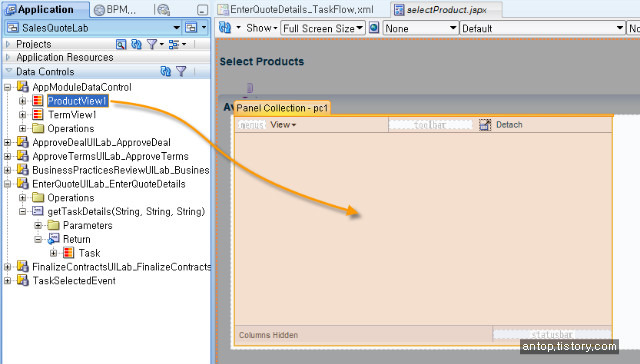
Task: Open the Show menu in editor toolbar
Action: click(x=261, y=28)
